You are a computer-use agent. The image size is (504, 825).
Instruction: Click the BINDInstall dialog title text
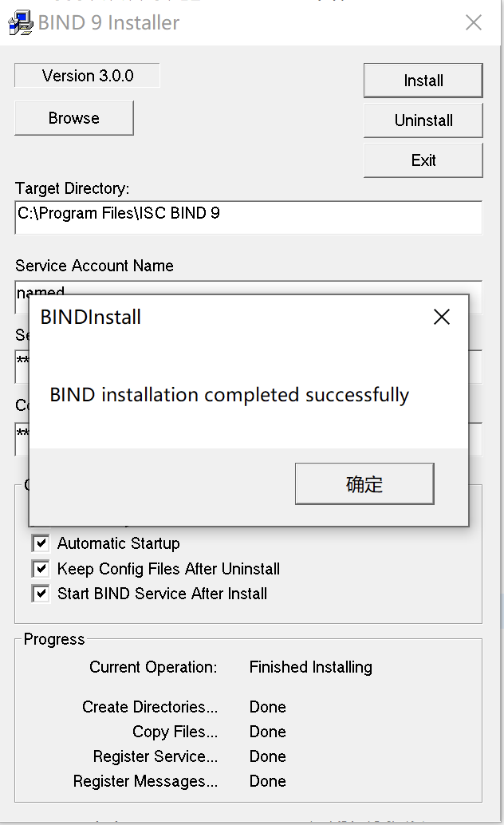click(90, 318)
